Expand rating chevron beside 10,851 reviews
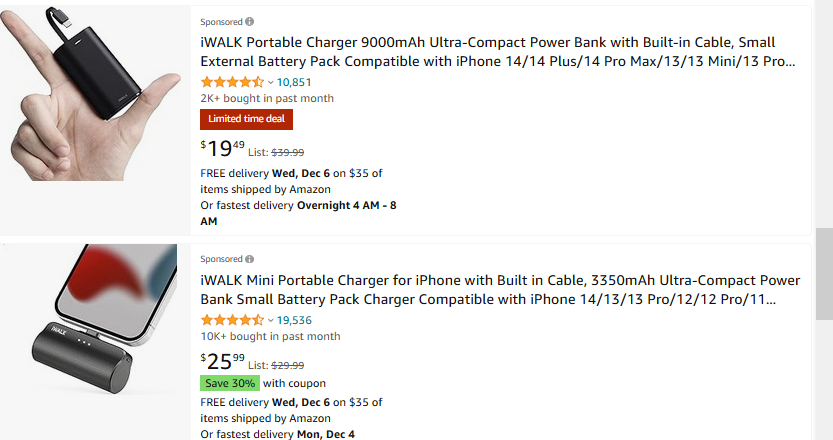Viewport: 833px width, 440px height. click(270, 82)
